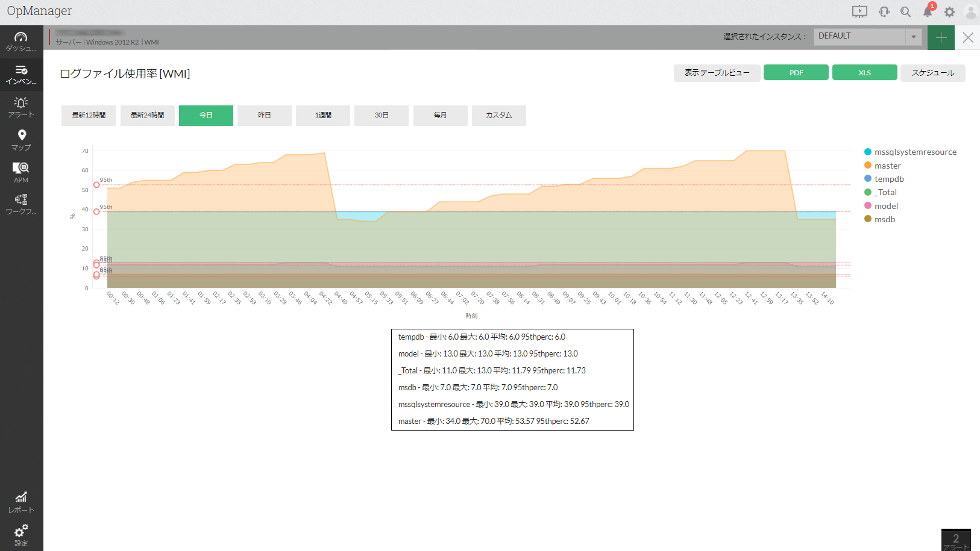Click the green _Total color dot in legend
Screen dimensions: 980x551
tap(868, 192)
